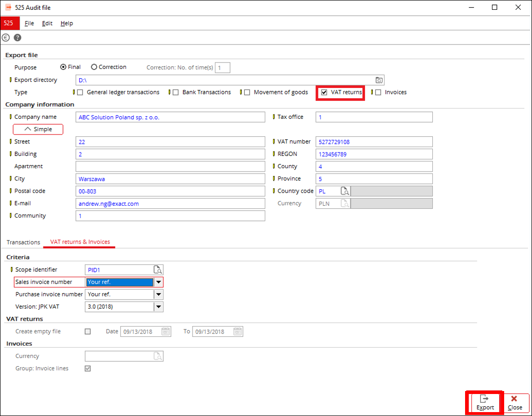Tick the Create empty file checkbox
The width and height of the screenshot is (532, 416).
pos(88,331)
